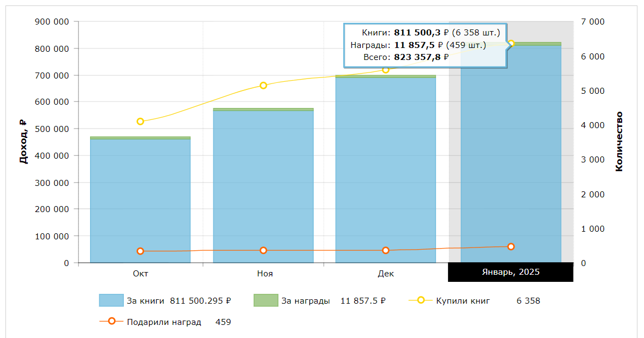Click the orange line point for Дек
This screenshot has height=338, width=644.
click(x=386, y=250)
